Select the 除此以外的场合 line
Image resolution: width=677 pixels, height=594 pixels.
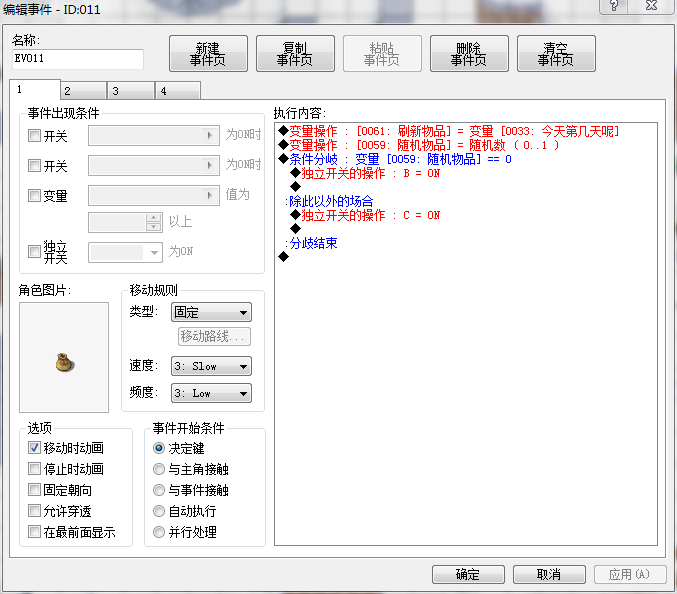coord(329,201)
